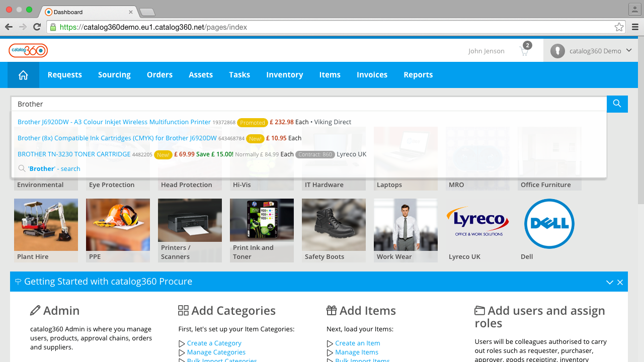The image size is (644, 362).
Task: Close the Getting Started panel
Action: (x=620, y=282)
